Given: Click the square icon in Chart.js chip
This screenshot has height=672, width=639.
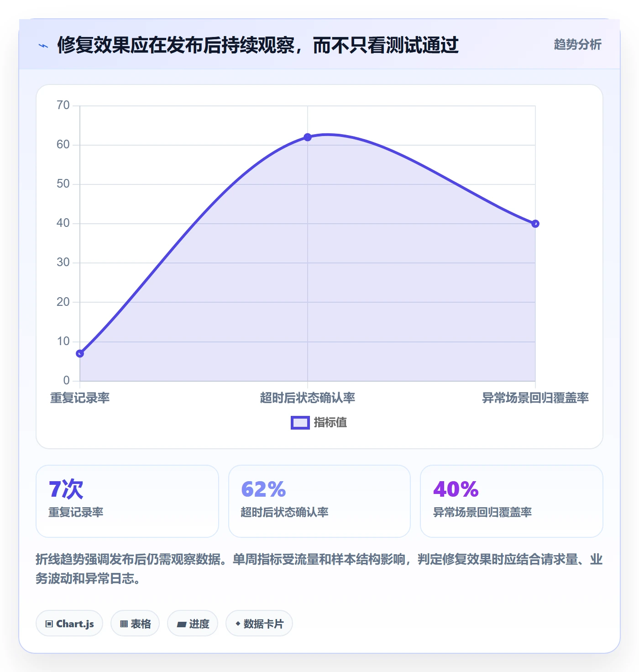Looking at the screenshot, I should [x=49, y=624].
